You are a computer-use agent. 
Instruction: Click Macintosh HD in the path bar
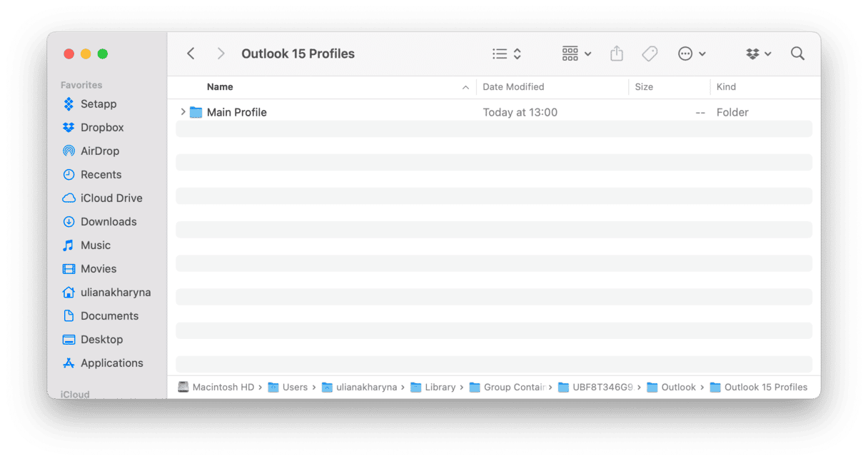pos(217,387)
